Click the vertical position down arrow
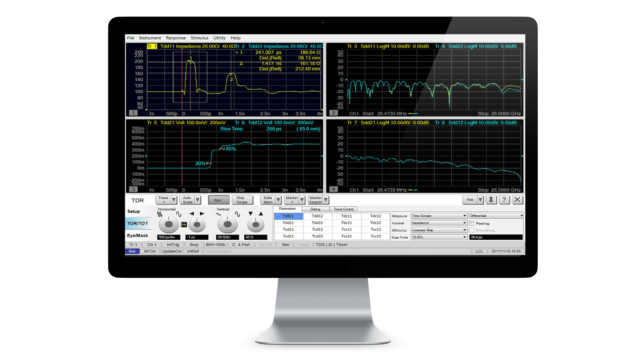Viewport: 644px width, 362px height. point(250,214)
